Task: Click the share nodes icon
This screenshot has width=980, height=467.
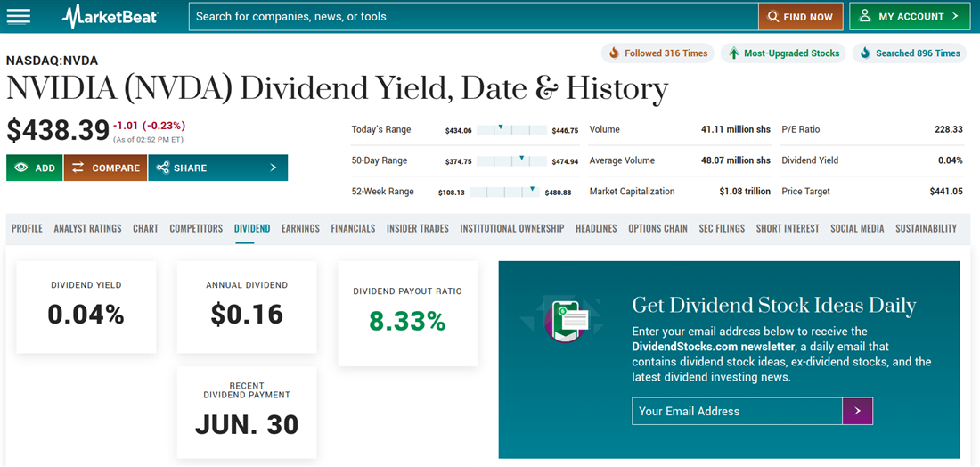Action: (x=162, y=168)
